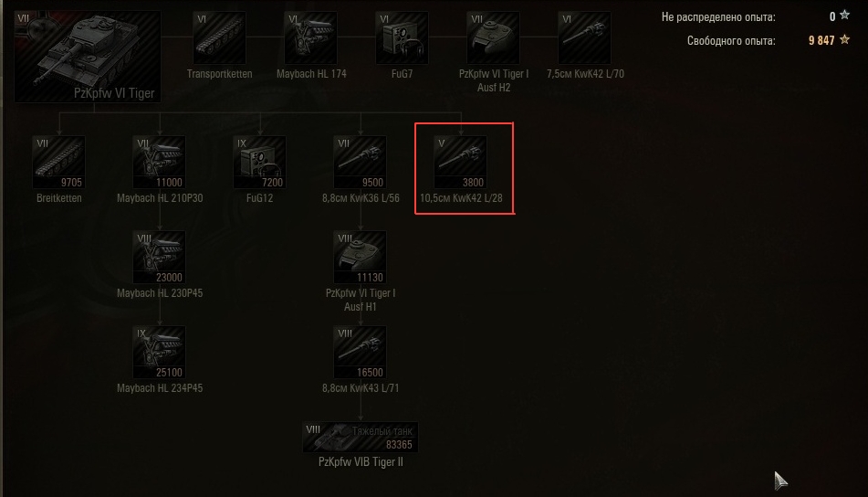
Task: Select the 8,8cm KwK36 L/56 gun
Action: pyautogui.click(x=361, y=163)
